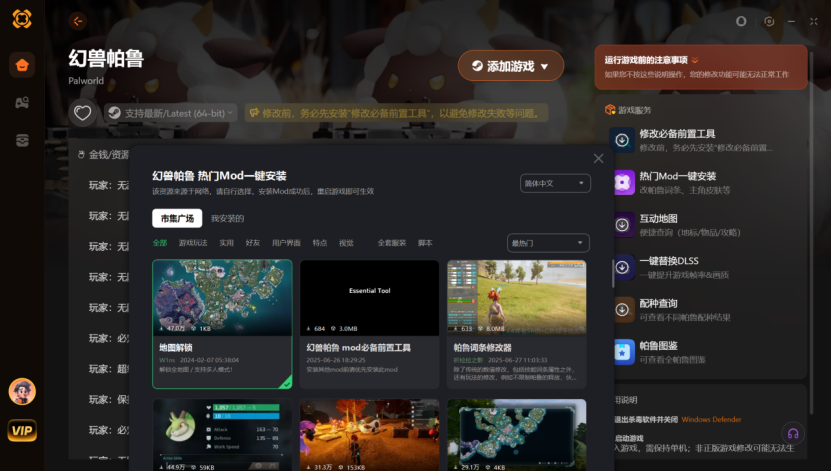
Task: Click the 幻兽帕鲁 mod必备前置工具 title
Action: 359,348
